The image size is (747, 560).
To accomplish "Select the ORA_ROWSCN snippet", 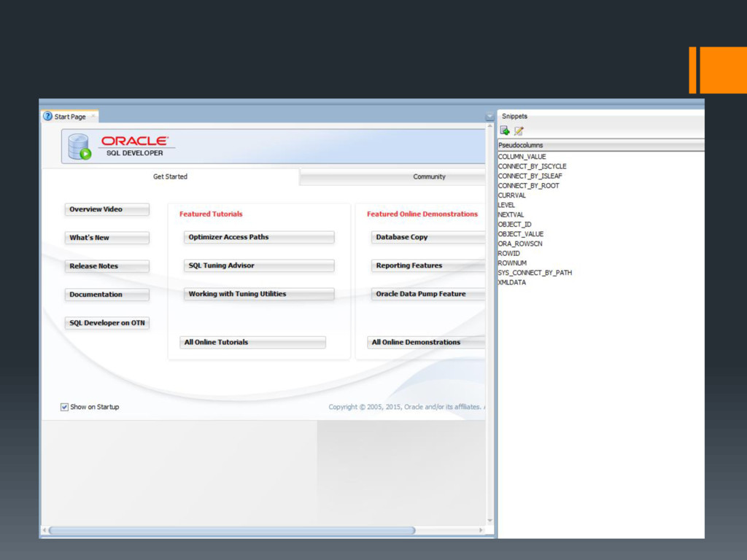I will [520, 244].
